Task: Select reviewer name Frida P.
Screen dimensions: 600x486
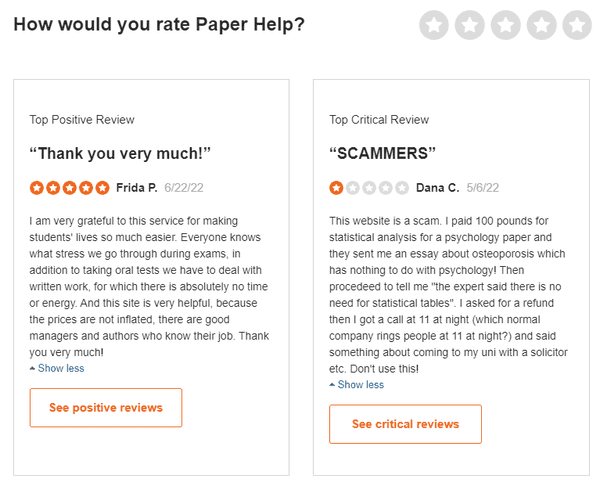Action: 137,188
